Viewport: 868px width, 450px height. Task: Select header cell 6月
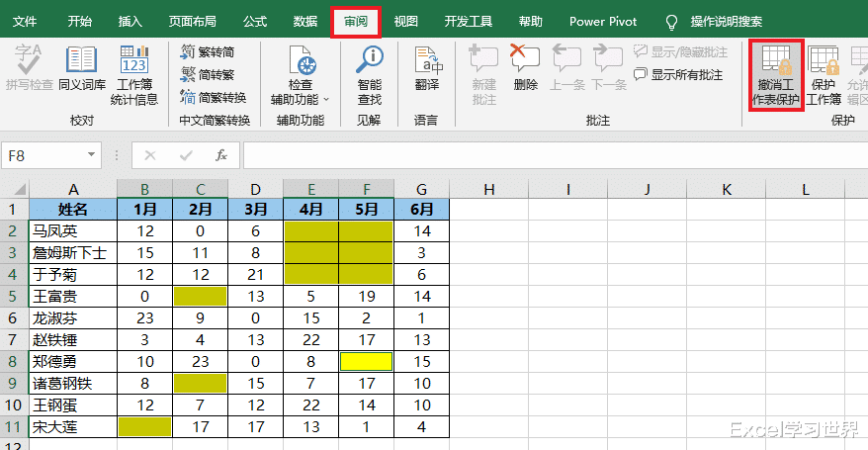(422, 210)
